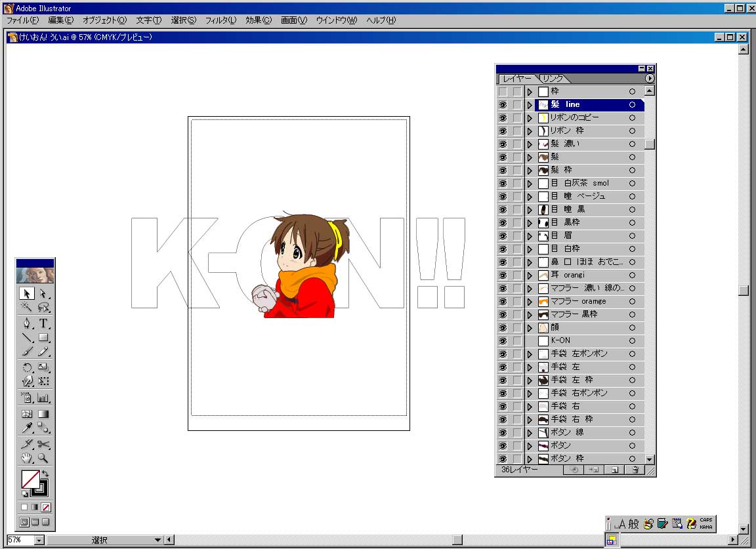Create new layer in Layers panel
Screen dimensions: 756x549
[x=615, y=470]
